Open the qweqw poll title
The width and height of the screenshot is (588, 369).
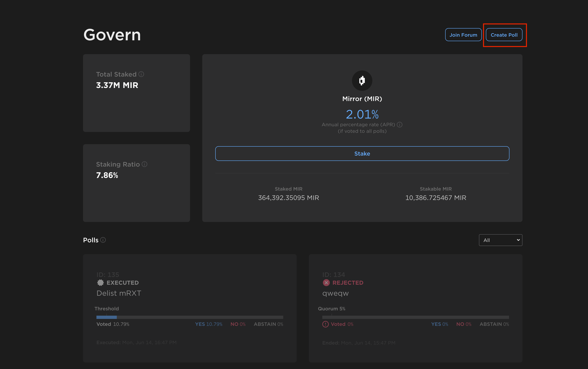coord(336,293)
